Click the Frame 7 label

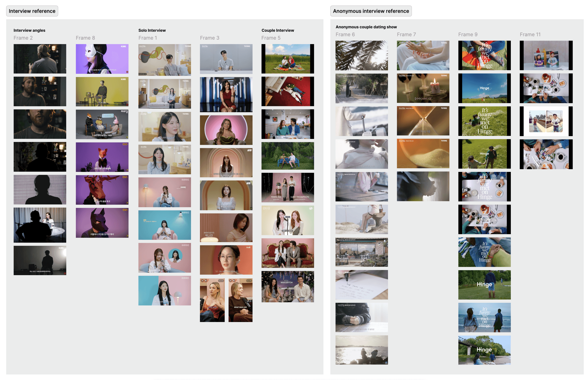(406, 35)
